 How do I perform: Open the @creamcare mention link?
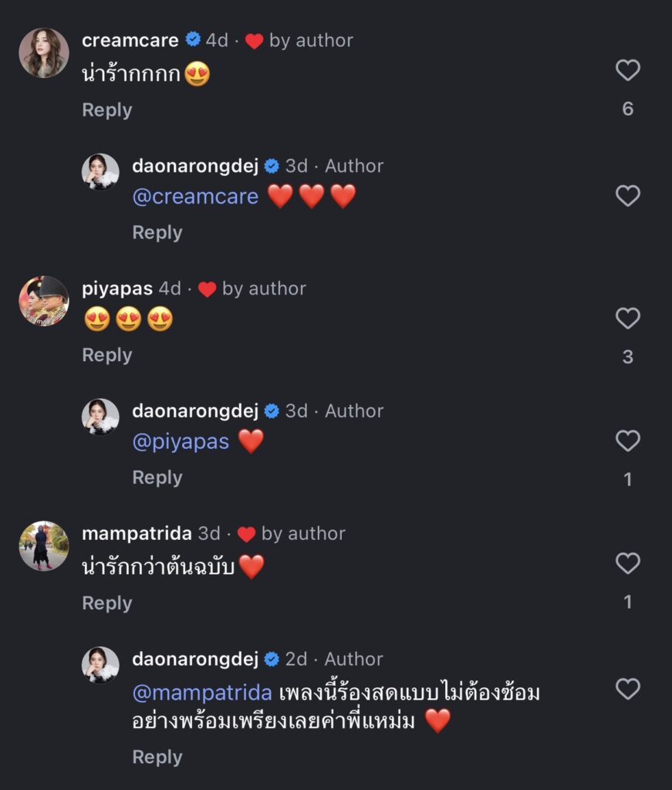coord(195,197)
